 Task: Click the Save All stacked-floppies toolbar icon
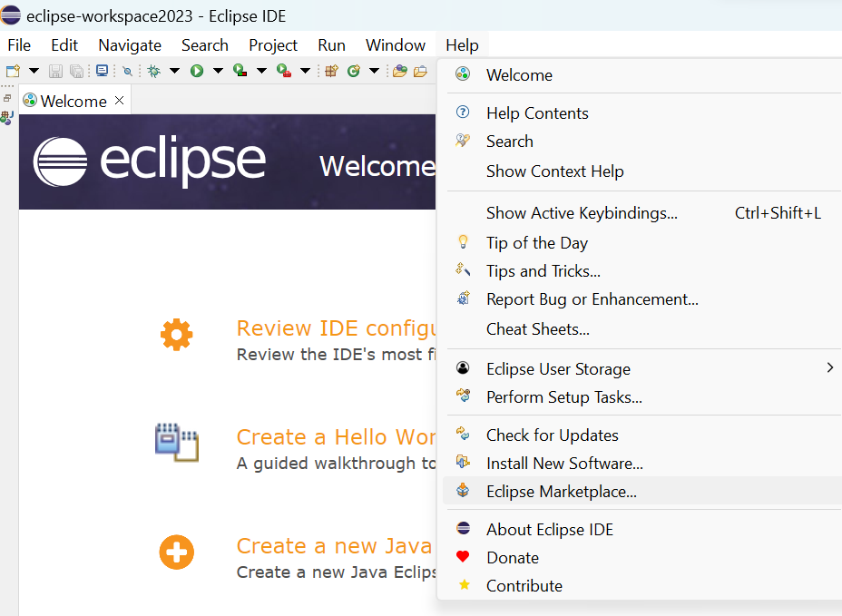(x=77, y=71)
